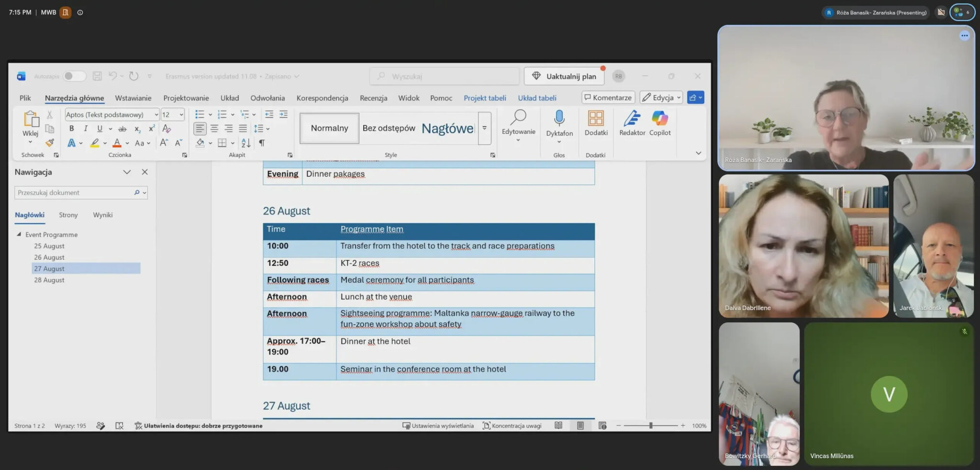Apply the yellow text highlight color

coord(94,142)
